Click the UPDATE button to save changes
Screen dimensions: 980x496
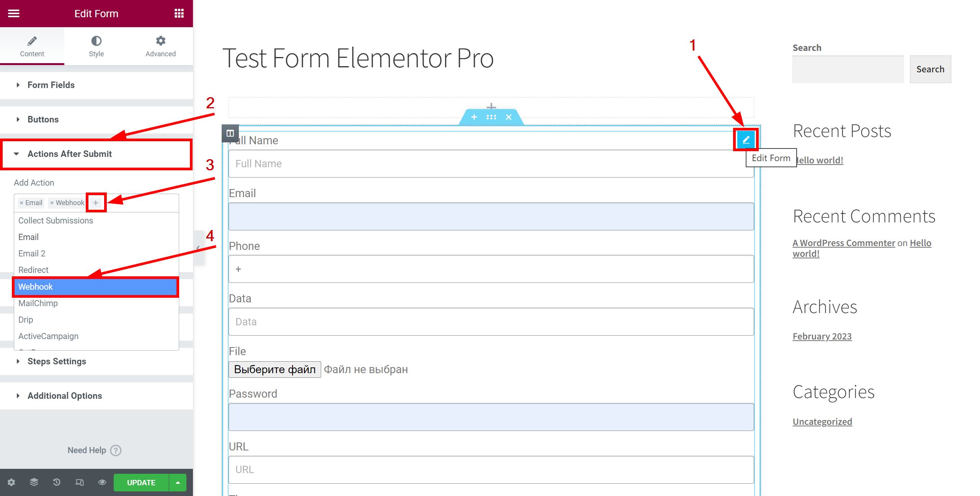[141, 483]
